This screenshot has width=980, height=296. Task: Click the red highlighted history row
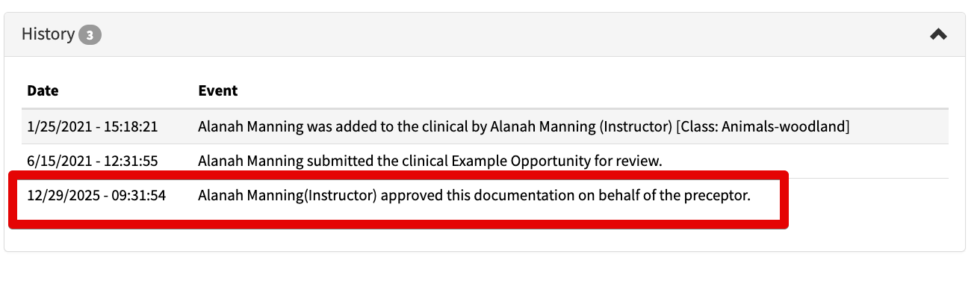(398, 199)
